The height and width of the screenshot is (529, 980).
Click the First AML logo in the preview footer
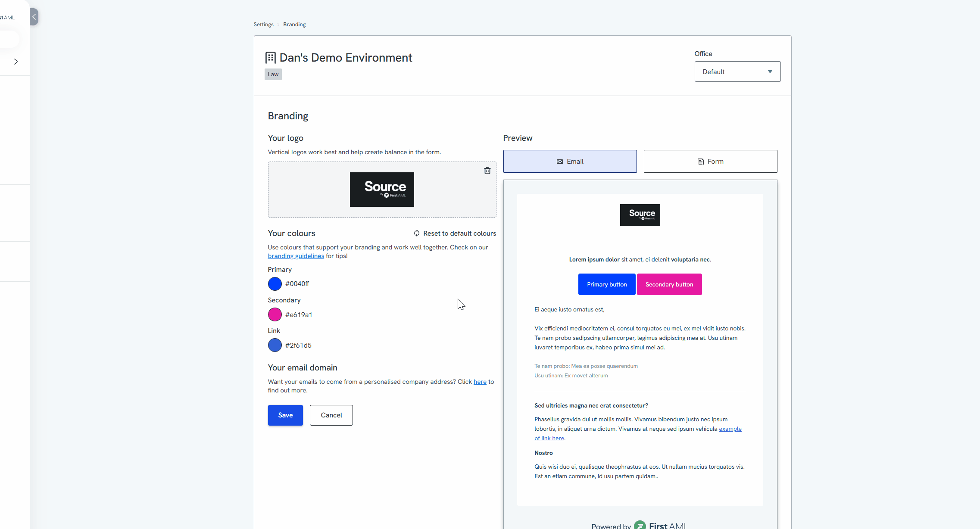tap(659, 525)
